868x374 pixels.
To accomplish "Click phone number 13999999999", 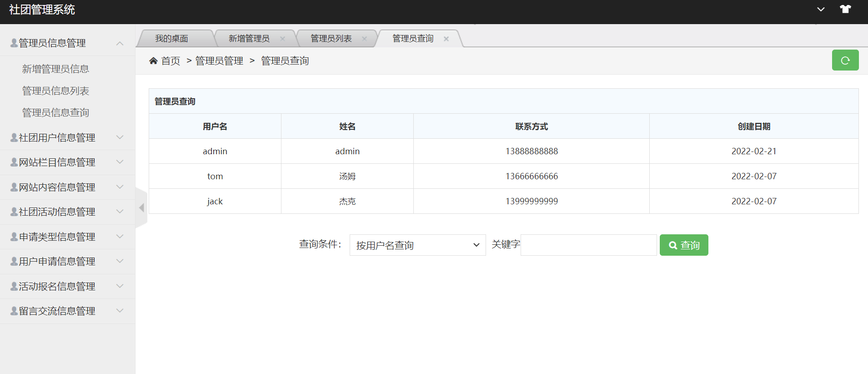I will click(x=532, y=201).
